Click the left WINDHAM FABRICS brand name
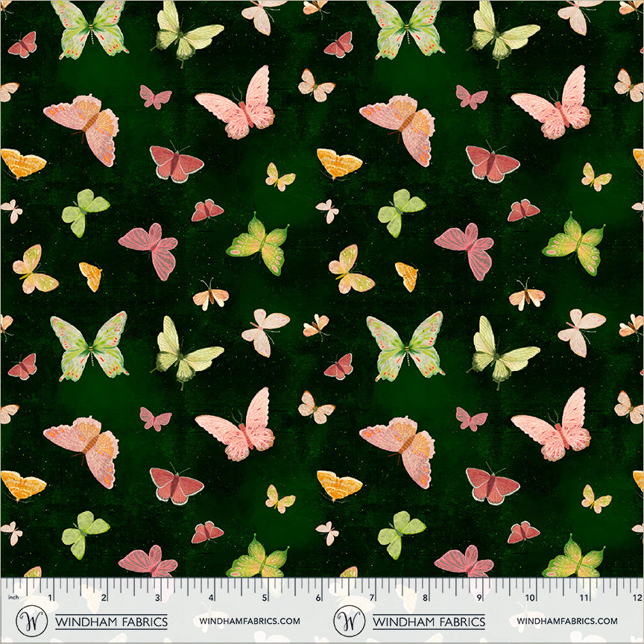The height and width of the screenshot is (644, 644). (112, 622)
